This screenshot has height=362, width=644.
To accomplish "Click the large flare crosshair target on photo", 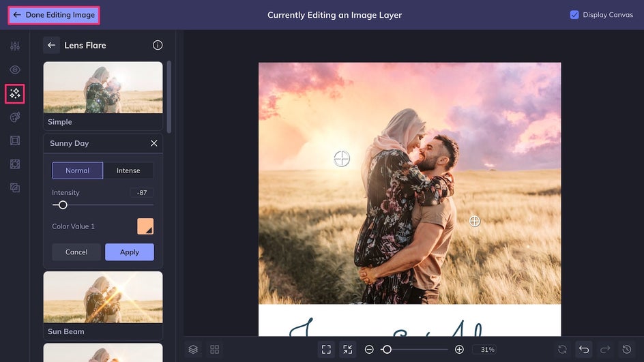I will [x=342, y=158].
